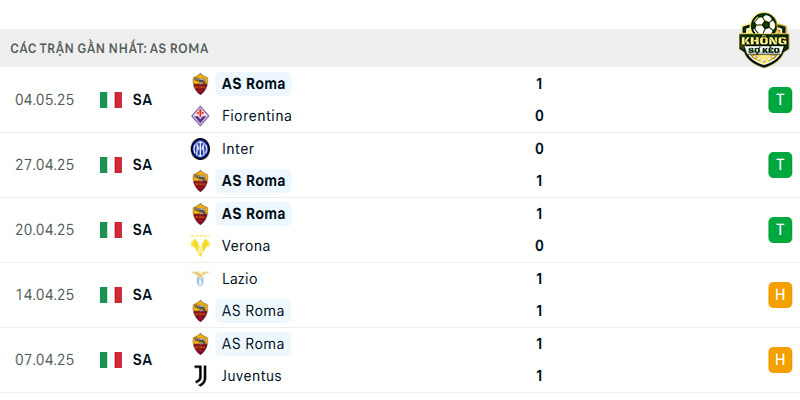Click green T result badge for Fiorentina match

click(x=780, y=100)
